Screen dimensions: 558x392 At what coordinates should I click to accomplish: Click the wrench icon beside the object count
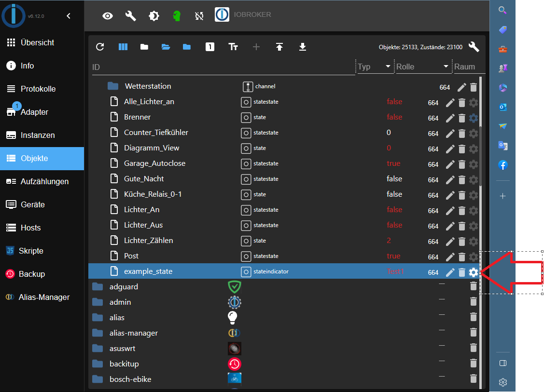coord(474,47)
